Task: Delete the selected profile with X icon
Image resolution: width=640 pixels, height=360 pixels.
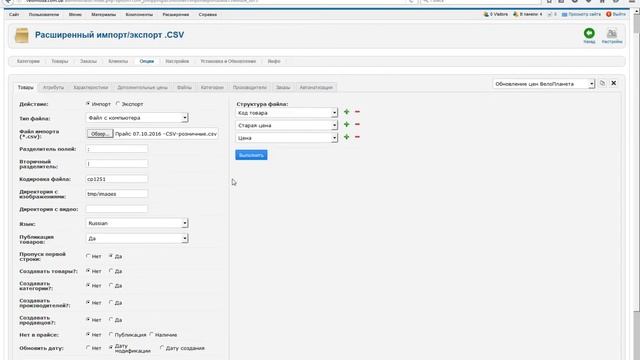Action: pyautogui.click(x=613, y=83)
